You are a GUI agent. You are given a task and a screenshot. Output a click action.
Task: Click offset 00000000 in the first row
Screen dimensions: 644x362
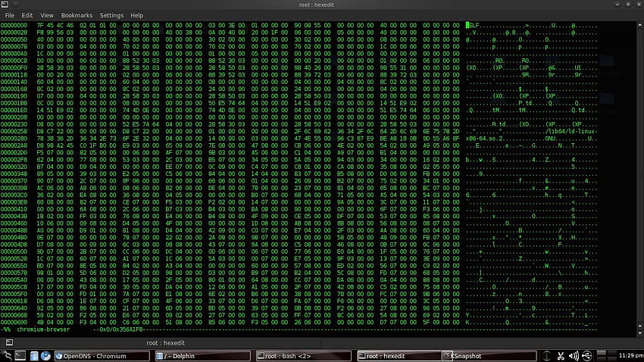14,26
